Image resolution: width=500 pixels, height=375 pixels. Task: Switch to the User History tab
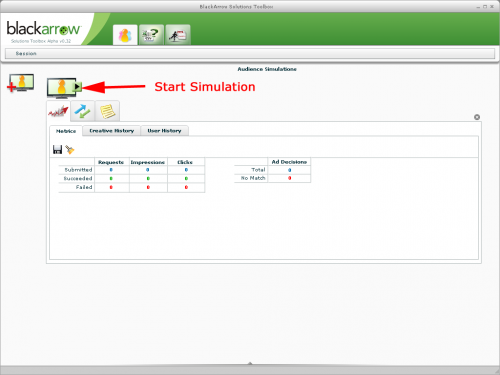click(164, 131)
